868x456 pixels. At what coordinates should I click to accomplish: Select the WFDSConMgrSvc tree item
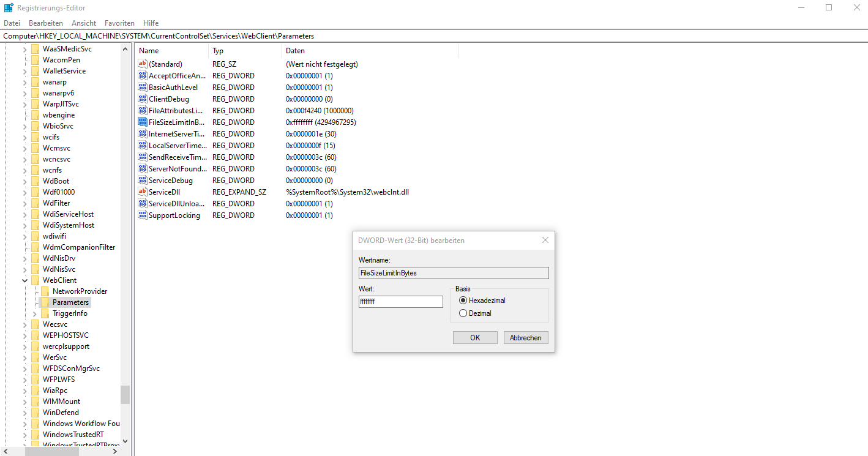(x=71, y=368)
